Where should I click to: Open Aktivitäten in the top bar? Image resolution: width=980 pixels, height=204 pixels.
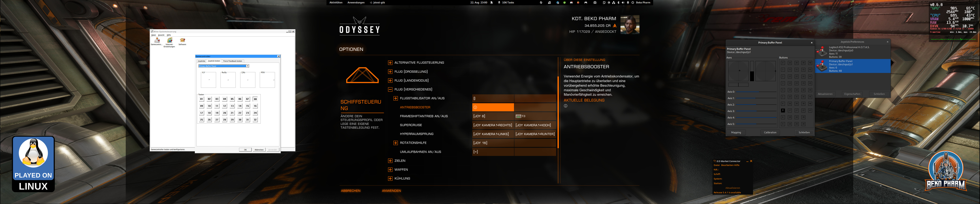[336, 3]
